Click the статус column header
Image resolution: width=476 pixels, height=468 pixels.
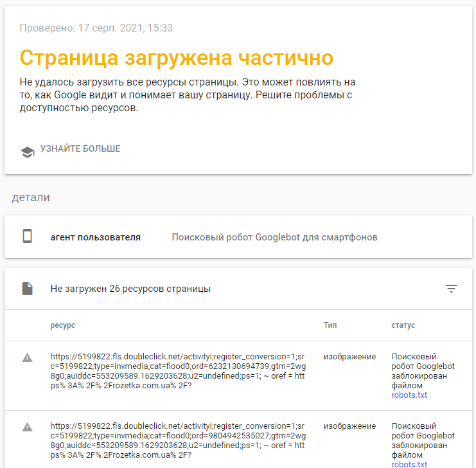pos(403,325)
